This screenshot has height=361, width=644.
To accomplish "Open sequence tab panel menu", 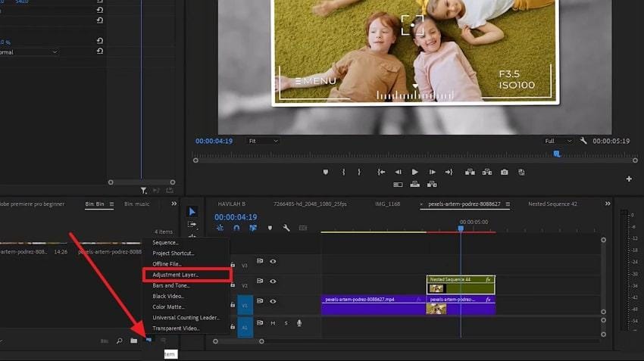I will (508, 204).
